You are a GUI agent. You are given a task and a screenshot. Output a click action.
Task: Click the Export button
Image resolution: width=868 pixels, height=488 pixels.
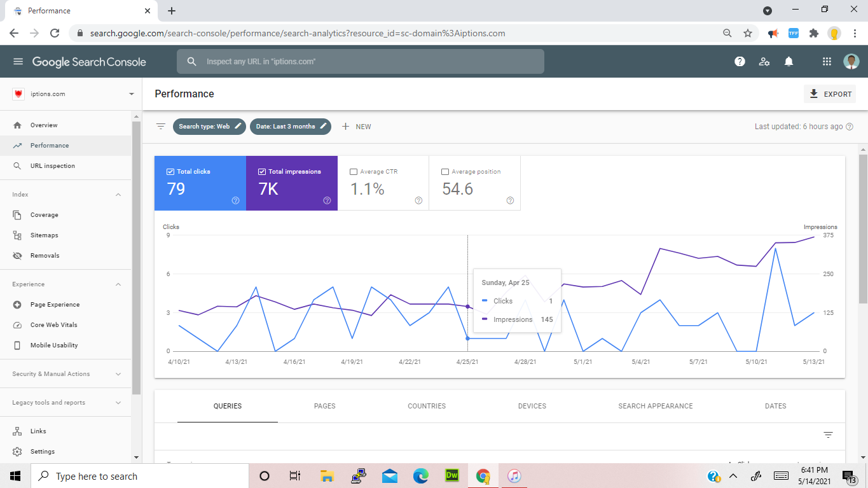tap(830, 94)
